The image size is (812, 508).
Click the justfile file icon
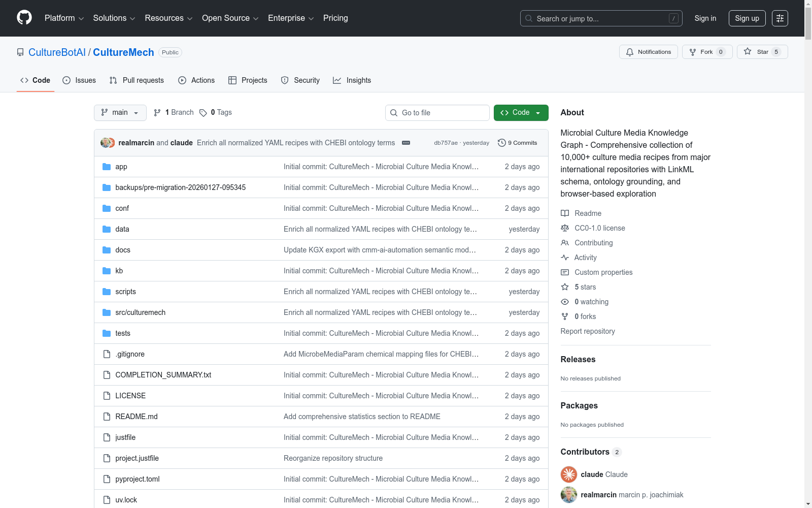pos(107,437)
